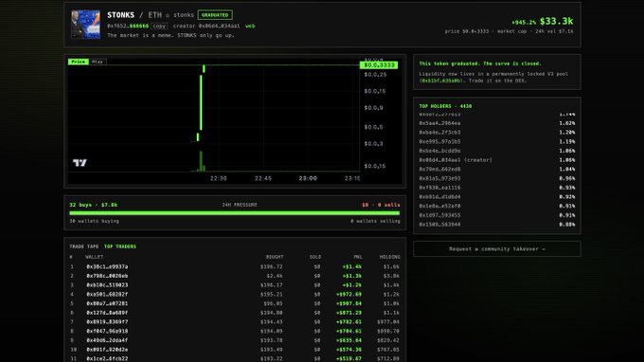Open trader wallet 0x091f…920d2e
The width and height of the screenshot is (644, 362).
pos(107,350)
